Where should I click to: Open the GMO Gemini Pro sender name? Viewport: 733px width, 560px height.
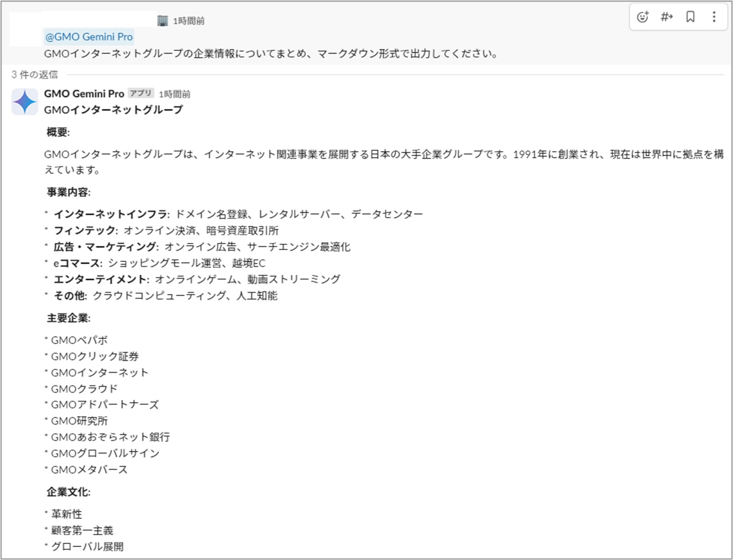click(84, 94)
